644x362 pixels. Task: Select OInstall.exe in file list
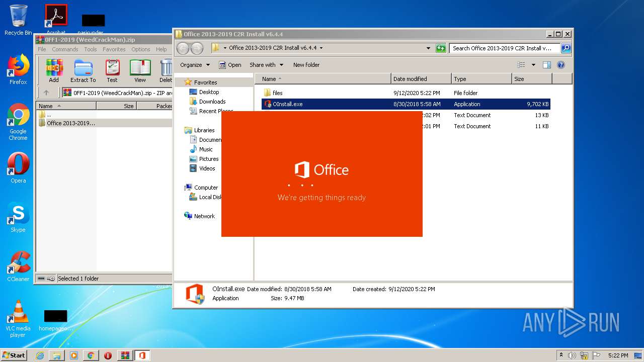click(406, 104)
